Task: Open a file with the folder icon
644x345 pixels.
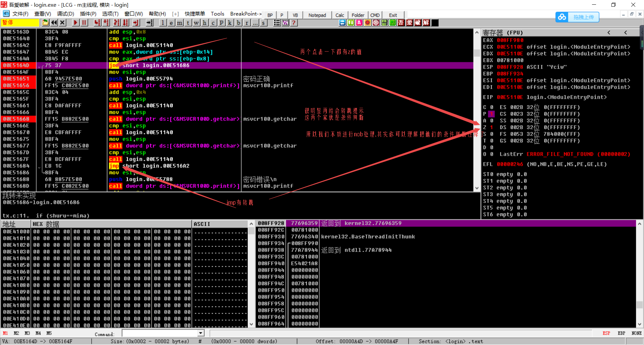Action: click(45, 23)
